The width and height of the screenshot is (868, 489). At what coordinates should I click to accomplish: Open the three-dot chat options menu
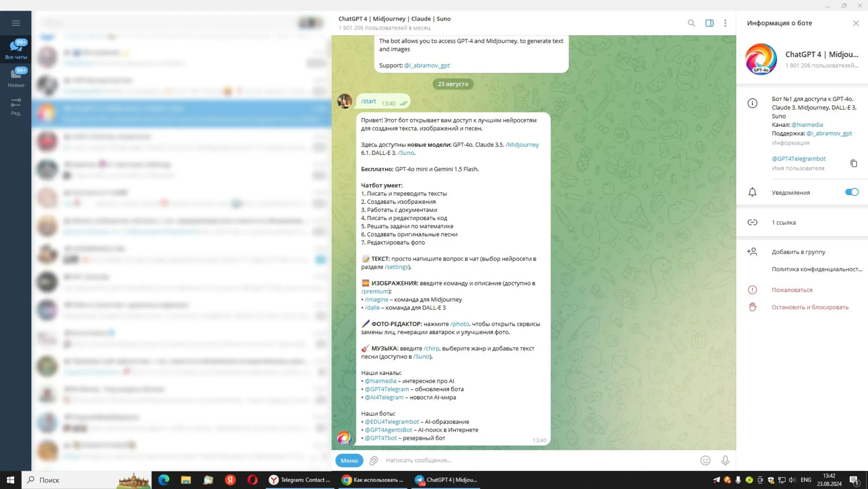[725, 23]
